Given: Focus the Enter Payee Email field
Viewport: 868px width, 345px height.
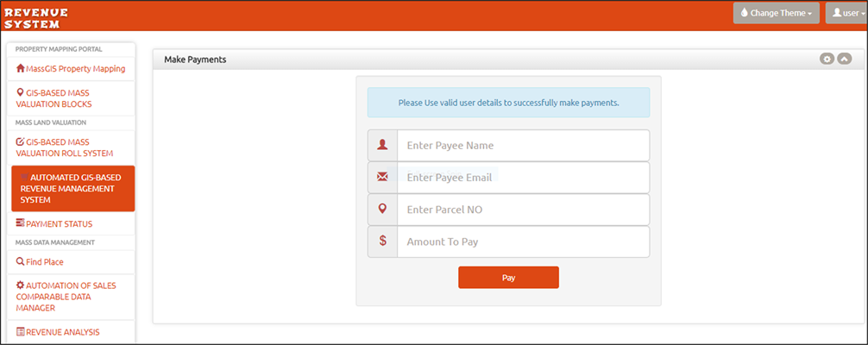Looking at the screenshot, I should (522, 178).
